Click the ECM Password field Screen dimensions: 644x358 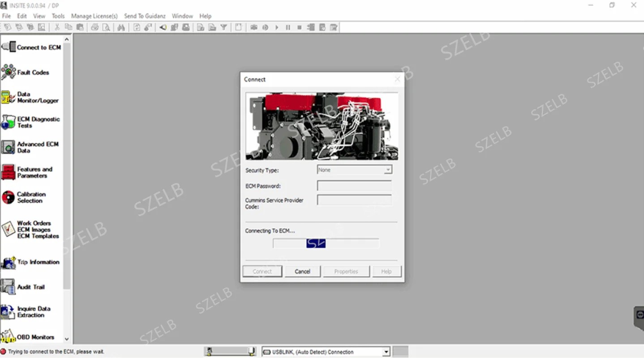click(354, 186)
